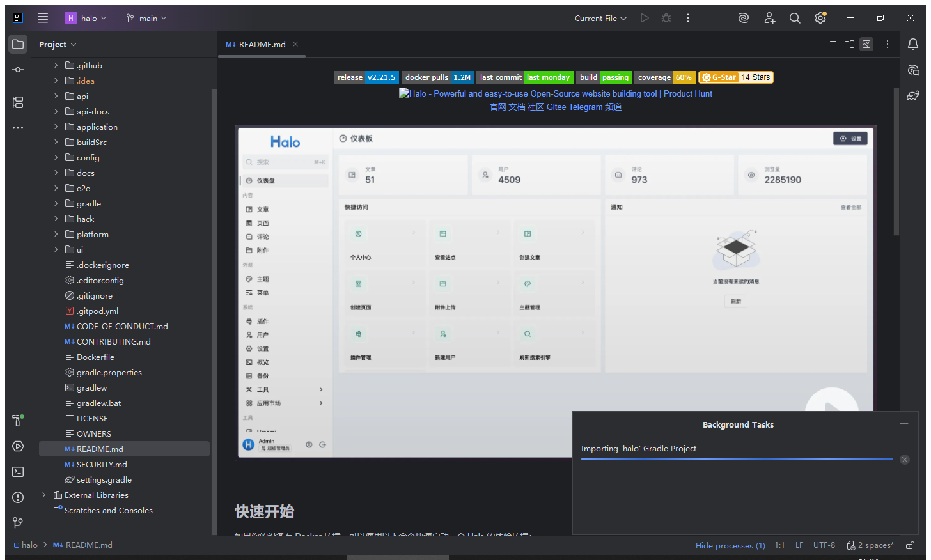This screenshot has height=560, width=931.
Task: Click the G-Star 14 Stars badge
Action: 736,77
